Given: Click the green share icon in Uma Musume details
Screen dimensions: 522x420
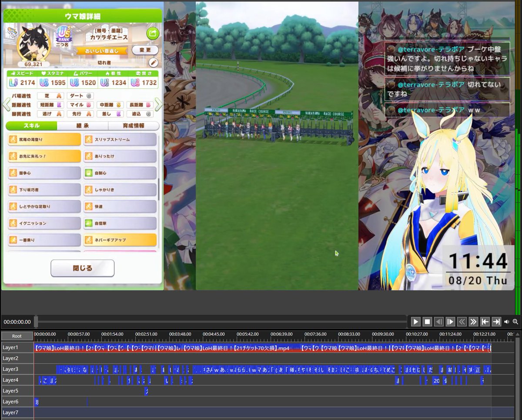Looking at the screenshot, I should [153, 33].
